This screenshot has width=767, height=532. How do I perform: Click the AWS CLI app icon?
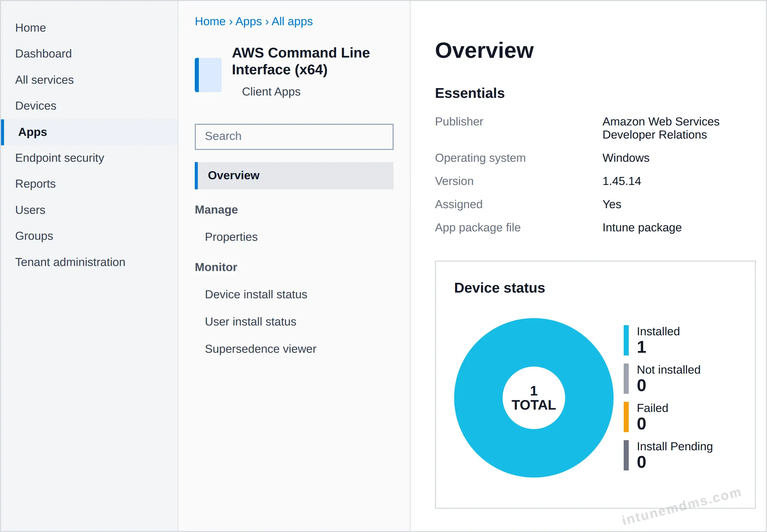[x=208, y=75]
